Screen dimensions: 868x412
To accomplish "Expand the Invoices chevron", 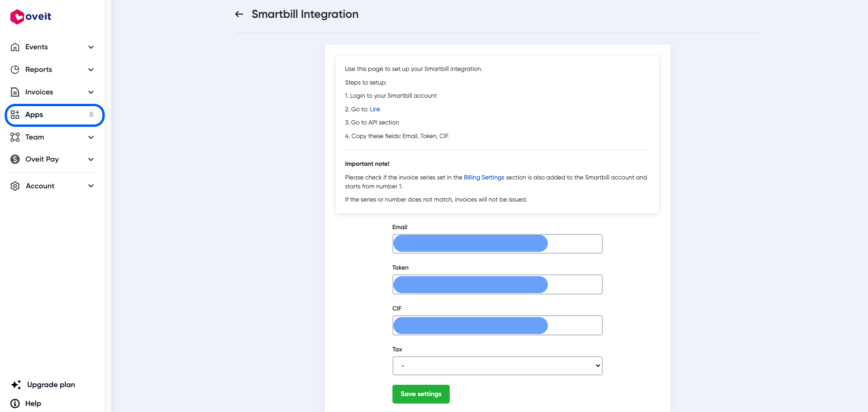I will point(91,92).
